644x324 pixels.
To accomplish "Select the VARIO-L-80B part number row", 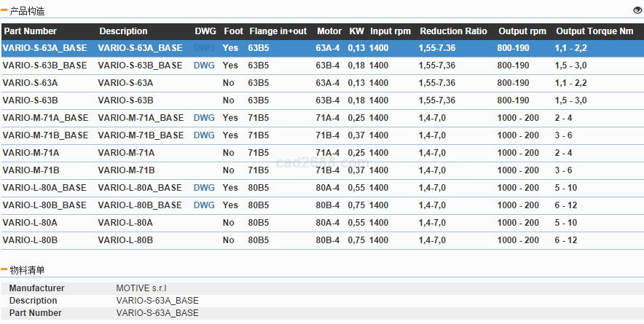I will [x=30, y=240].
